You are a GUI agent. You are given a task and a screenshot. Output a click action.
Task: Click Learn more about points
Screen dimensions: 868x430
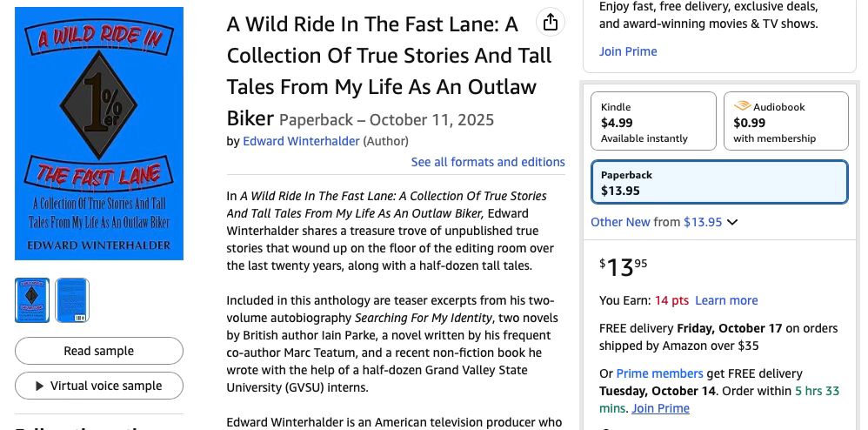pos(726,300)
